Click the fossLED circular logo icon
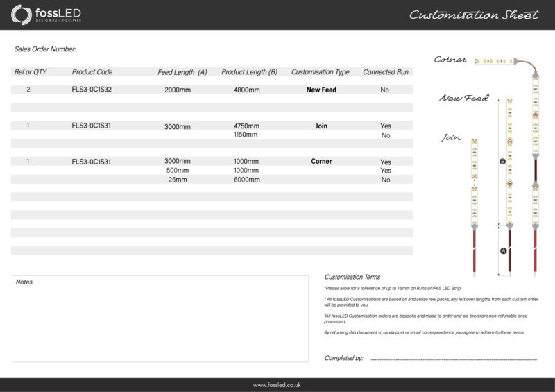 tap(21, 15)
